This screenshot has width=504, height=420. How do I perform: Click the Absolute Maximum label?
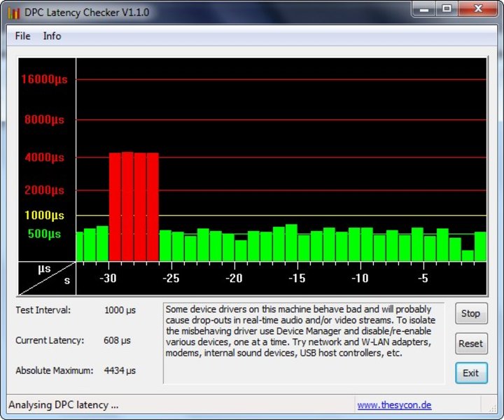55,370
